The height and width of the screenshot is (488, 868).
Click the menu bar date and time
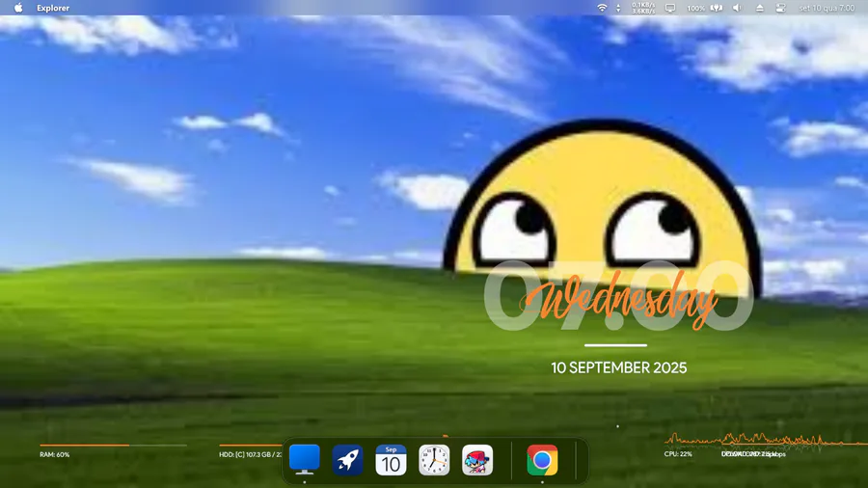coord(827,8)
